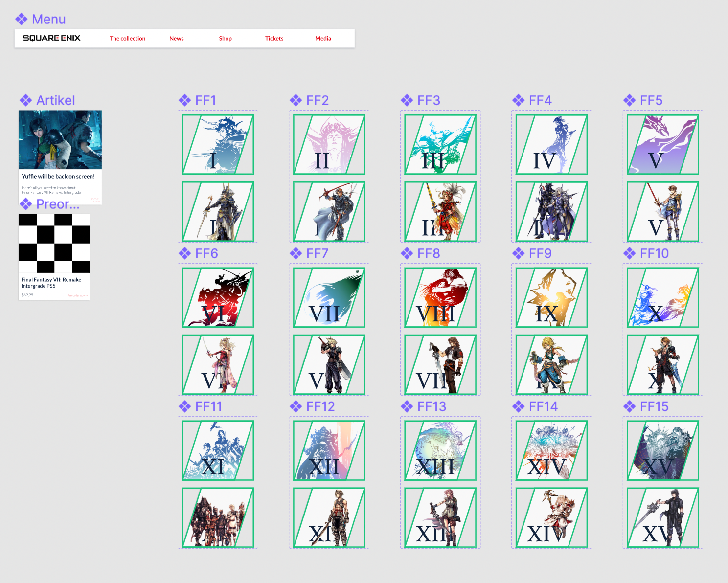728x583 pixels.
Task: Click the component icon next to FF14
Action: [x=518, y=406]
